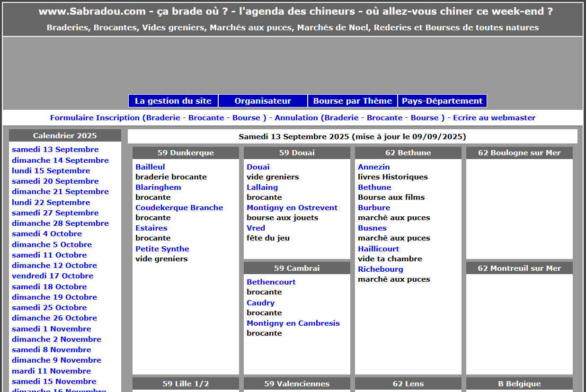
Task: Open Montigny en Ostrevent event
Action: pos(292,208)
